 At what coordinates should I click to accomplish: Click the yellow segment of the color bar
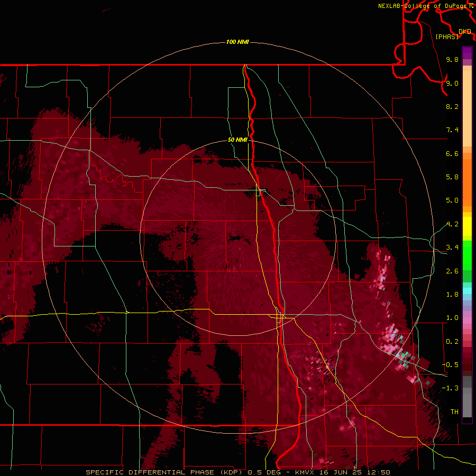[x=467, y=226]
